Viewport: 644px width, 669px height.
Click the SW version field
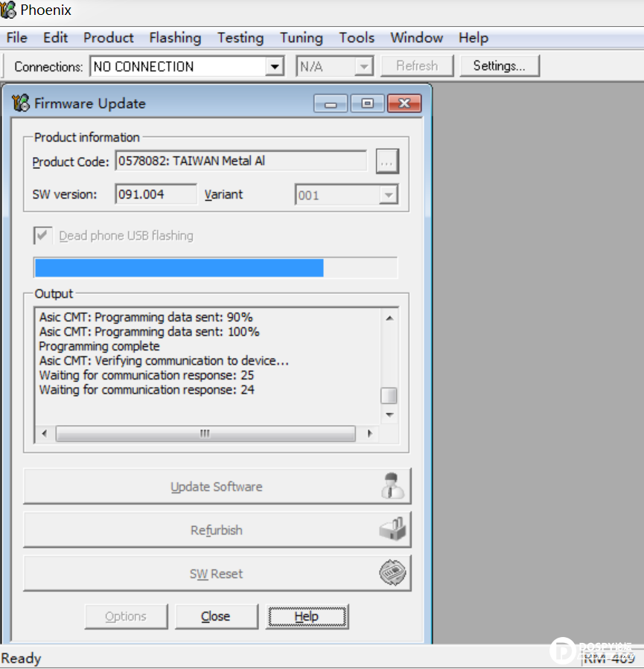[156, 194]
